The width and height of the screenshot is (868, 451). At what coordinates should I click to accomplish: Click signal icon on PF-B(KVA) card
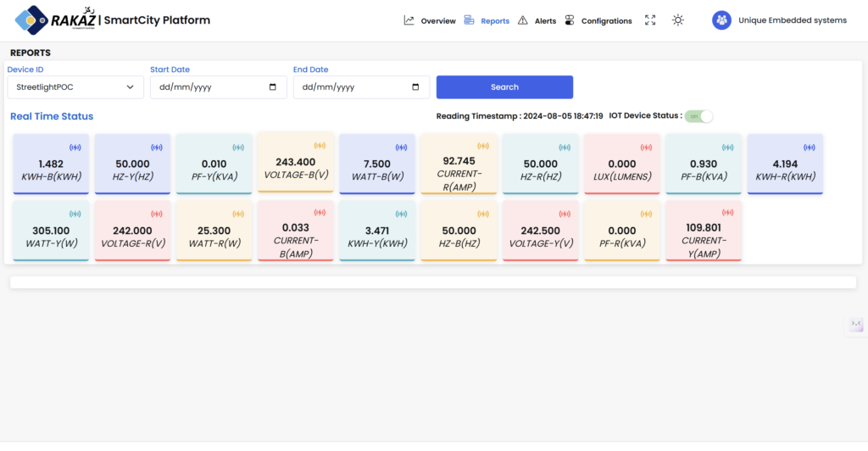click(x=728, y=148)
